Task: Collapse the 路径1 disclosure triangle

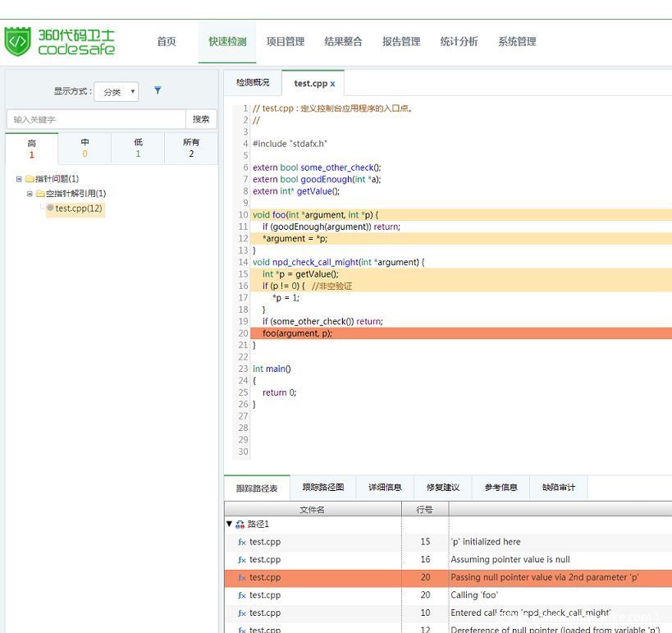Action: click(x=229, y=524)
